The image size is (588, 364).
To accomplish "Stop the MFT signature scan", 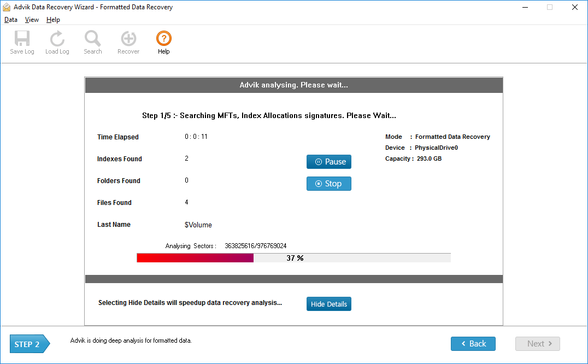I will (x=328, y=184).
